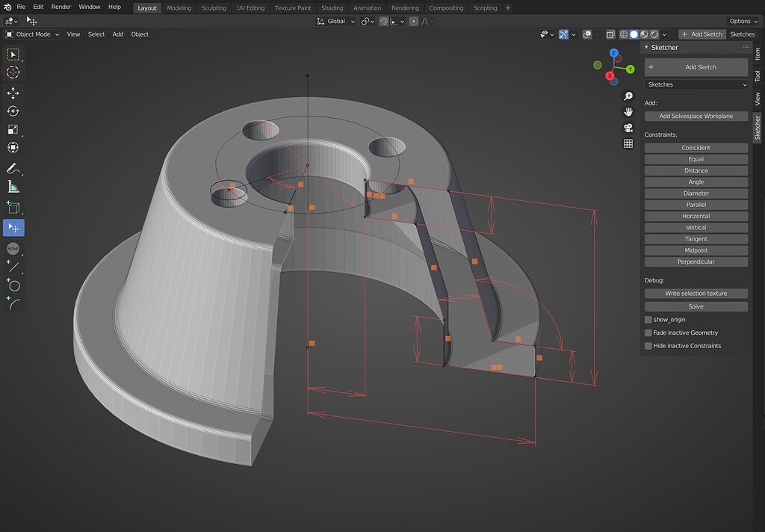765x532 pixels.
Task: Click the camera view icon in the viewport
Action: tap(628, 127)
